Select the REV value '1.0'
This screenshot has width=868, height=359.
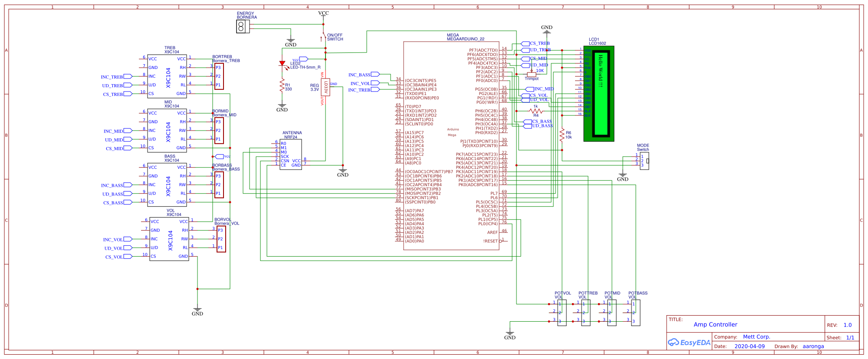click(x=848, y=325)
